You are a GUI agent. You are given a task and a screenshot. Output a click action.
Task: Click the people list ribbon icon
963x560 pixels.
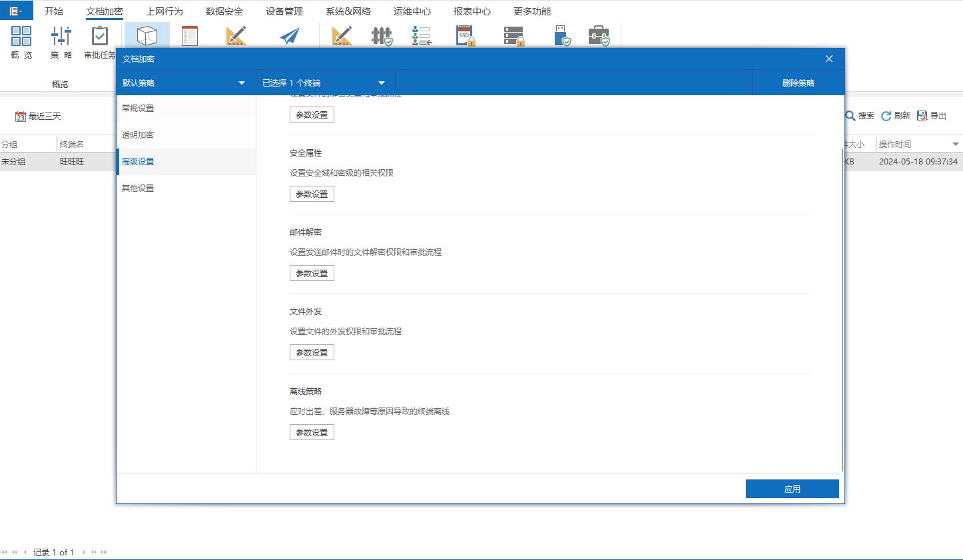pyautogui.click(x=422, y=36)
